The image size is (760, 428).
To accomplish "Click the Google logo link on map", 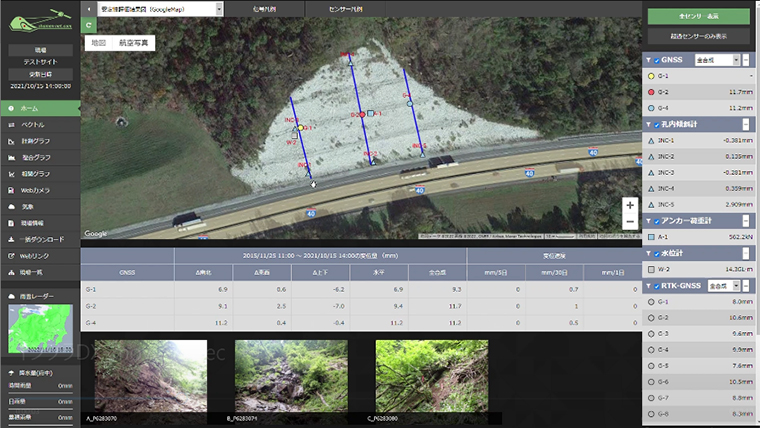I will [95, 234].
